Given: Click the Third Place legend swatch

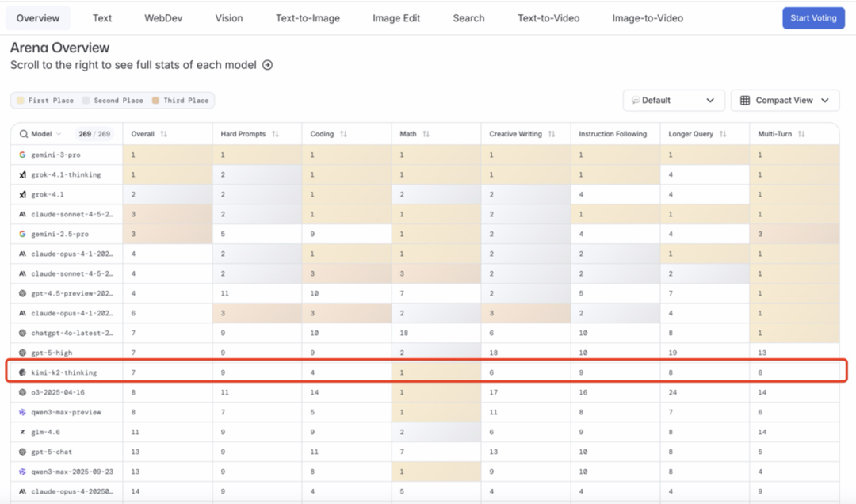Looking at the screenshot, I should (x=155, y=101).
